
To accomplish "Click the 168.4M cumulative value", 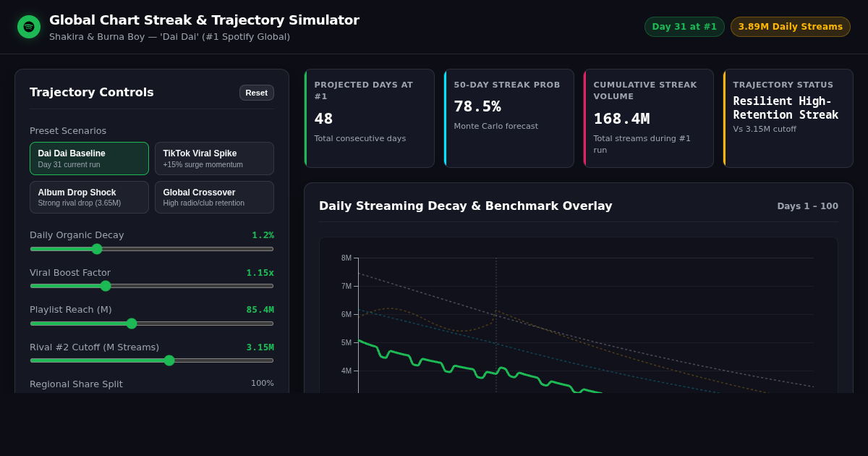I will tap(621, 119).
